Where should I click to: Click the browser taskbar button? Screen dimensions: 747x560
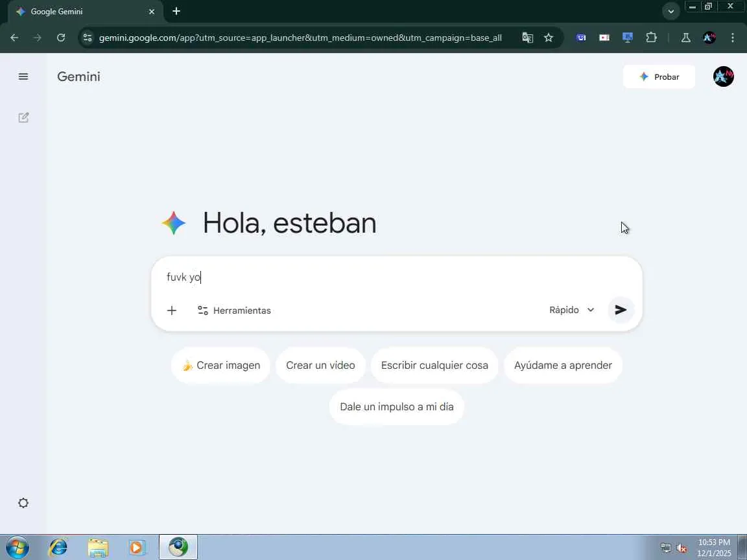pos(178,547)
